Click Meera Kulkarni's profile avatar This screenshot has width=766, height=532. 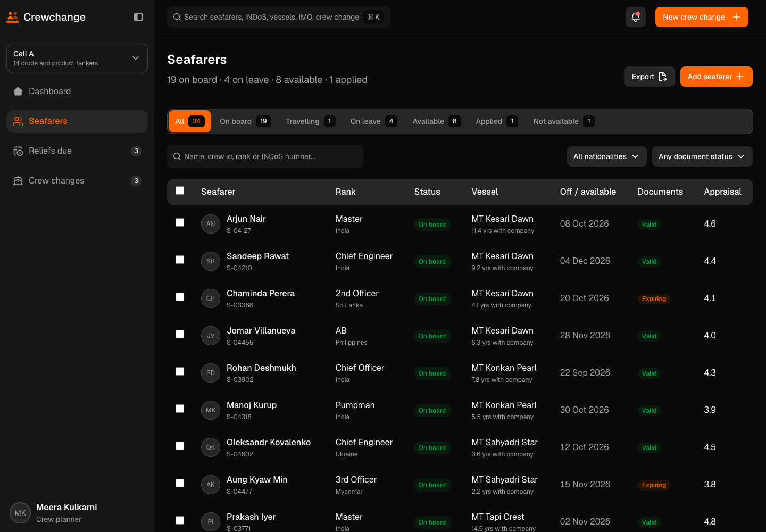tap(20, 513)
